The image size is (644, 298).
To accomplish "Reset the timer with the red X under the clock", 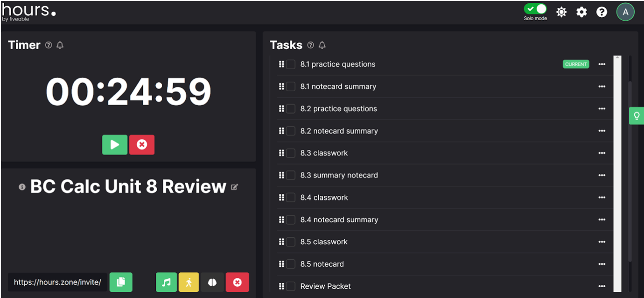I will click(x=142, y=145).
